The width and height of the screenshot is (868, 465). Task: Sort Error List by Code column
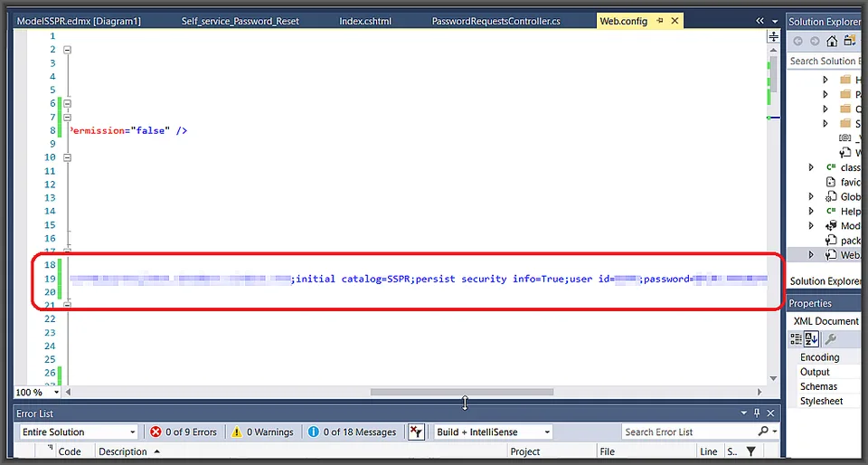[x=70, y=451]
